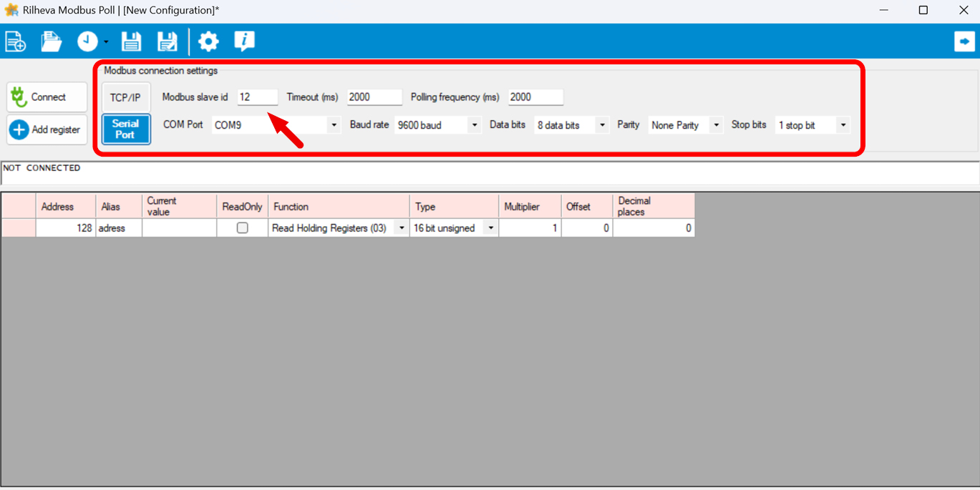Viewport: 980px width, 490px height.
Task: Click the Decimal places cell value 0
Action: (x=654, y=228)
